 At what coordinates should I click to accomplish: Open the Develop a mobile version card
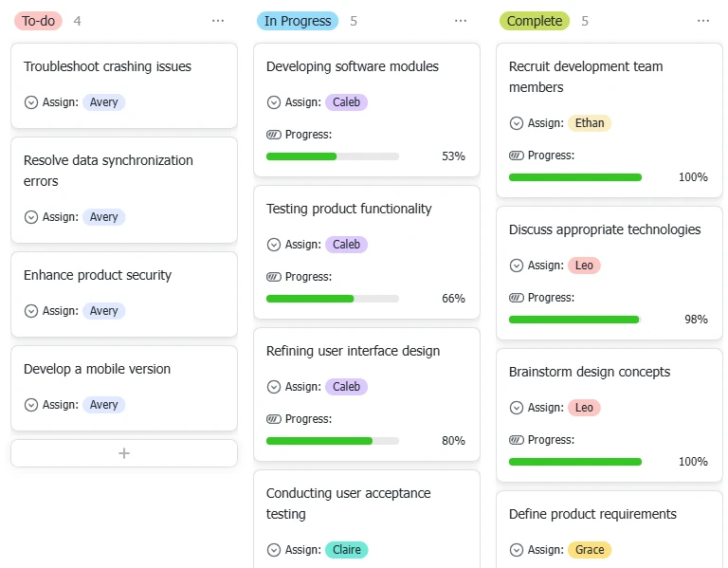coord(124,388)
